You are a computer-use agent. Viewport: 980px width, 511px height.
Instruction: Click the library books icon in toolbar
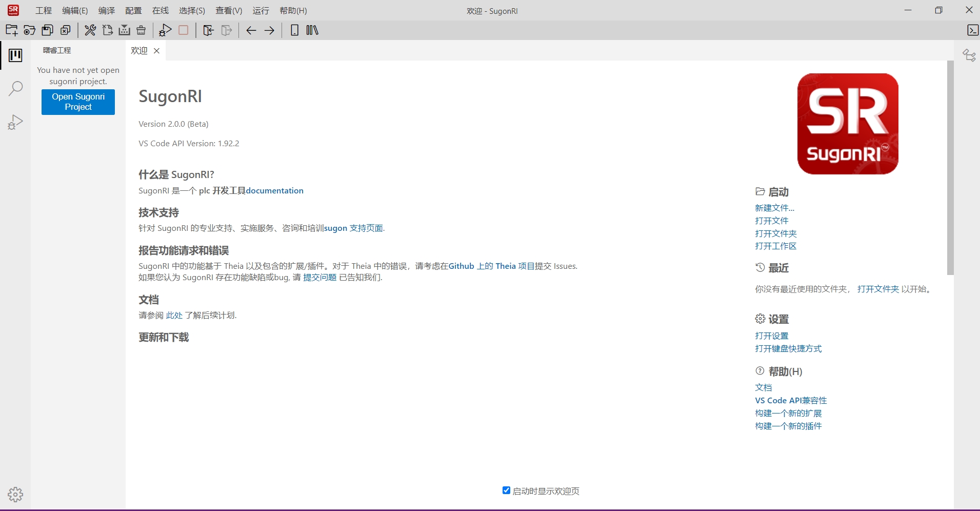312,30
